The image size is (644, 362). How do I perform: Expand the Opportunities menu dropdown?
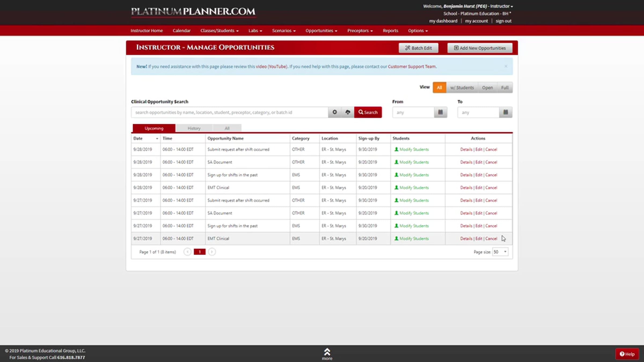tap(321, 31)
